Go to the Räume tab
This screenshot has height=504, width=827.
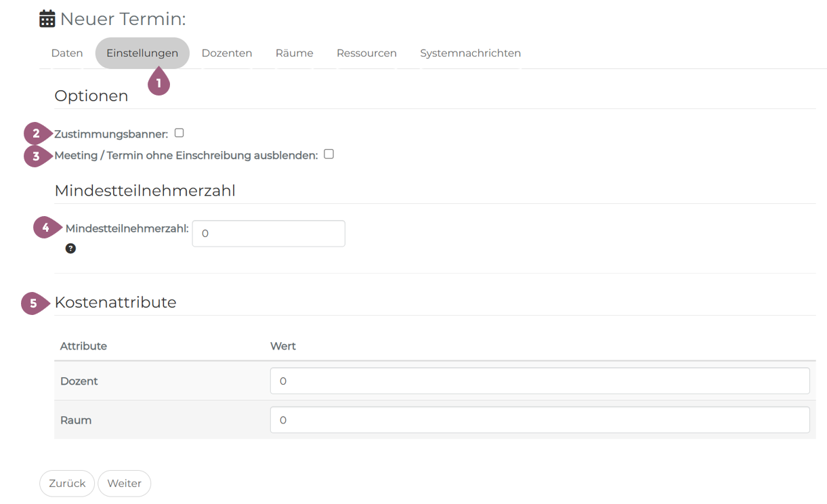pyautogui.click(x=294, y=53)
